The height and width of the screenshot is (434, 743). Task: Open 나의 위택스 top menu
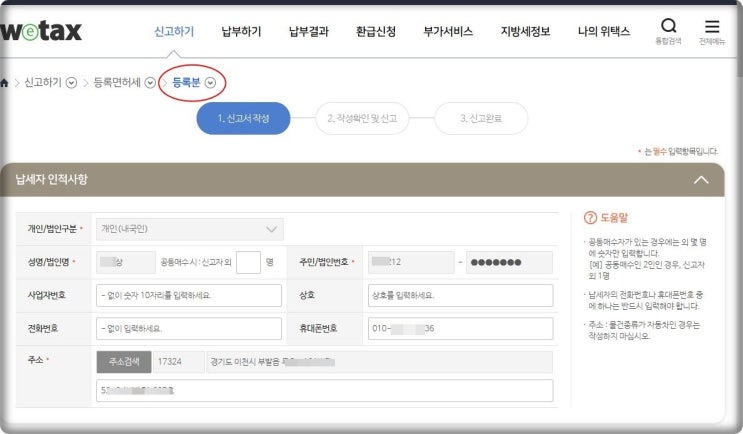pyautogui.click(x=604, y=31)
